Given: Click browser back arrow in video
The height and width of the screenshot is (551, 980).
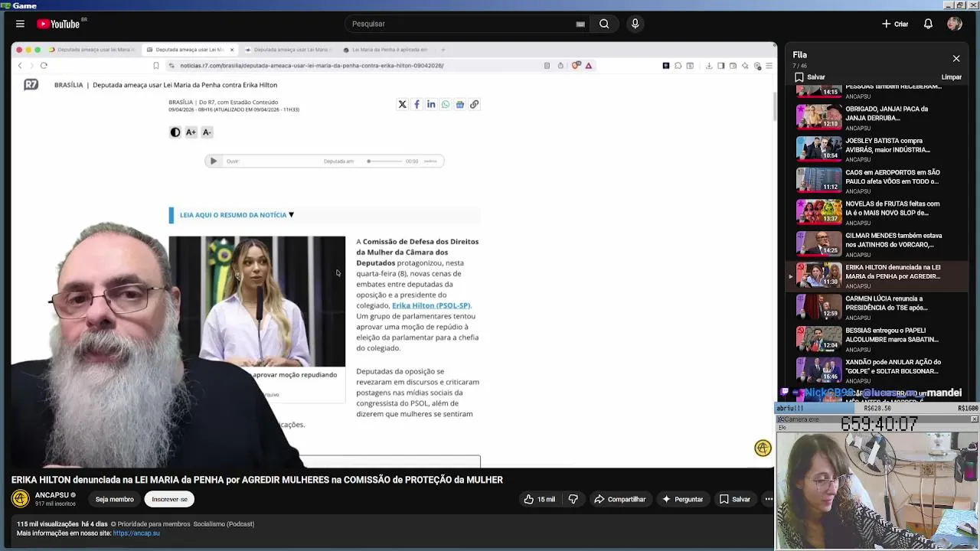Looking at the screenshot, I should pyautogui.click(x=21, y=65).
